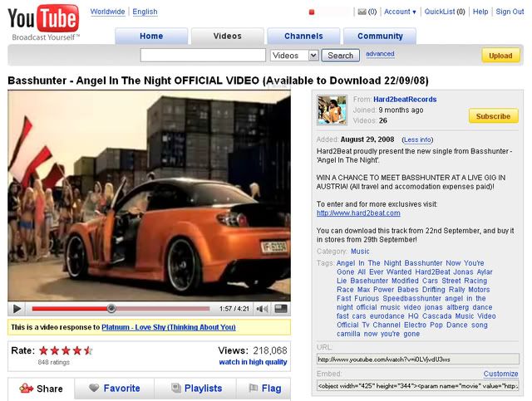Switch to the Channels navigation tab

point(303,36)
